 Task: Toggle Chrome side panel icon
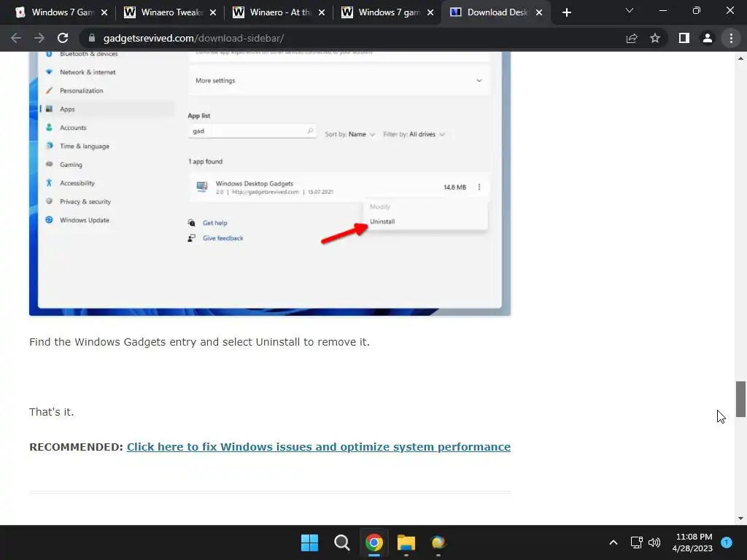684,38
